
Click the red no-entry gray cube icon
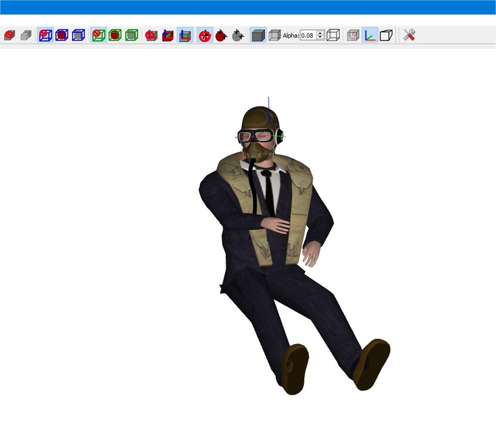[x=10, y=35]
